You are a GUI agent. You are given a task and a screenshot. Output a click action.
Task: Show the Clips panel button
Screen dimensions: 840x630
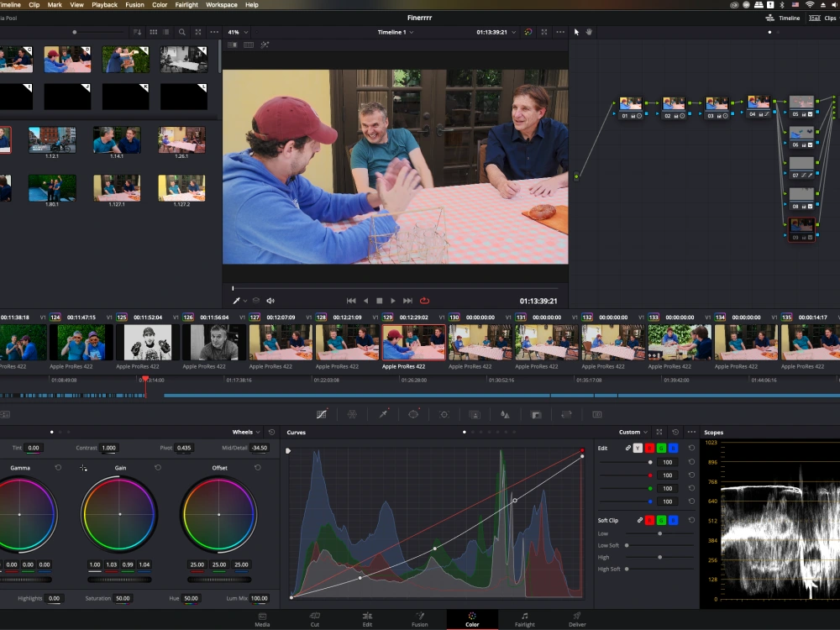click(823, 18)
